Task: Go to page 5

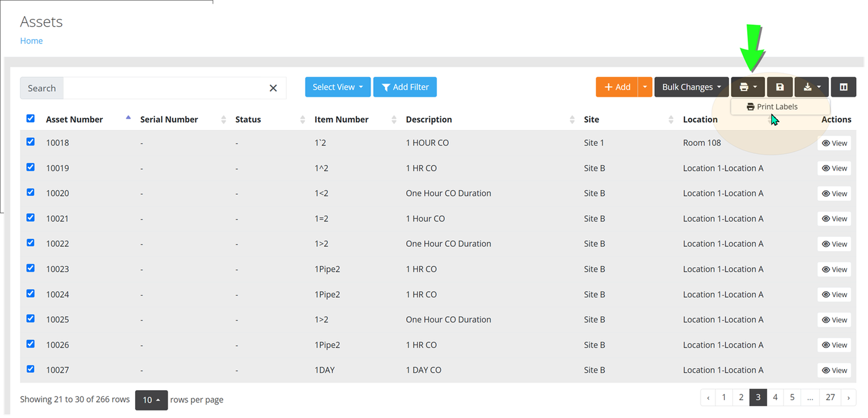Action: pos(792,398)
